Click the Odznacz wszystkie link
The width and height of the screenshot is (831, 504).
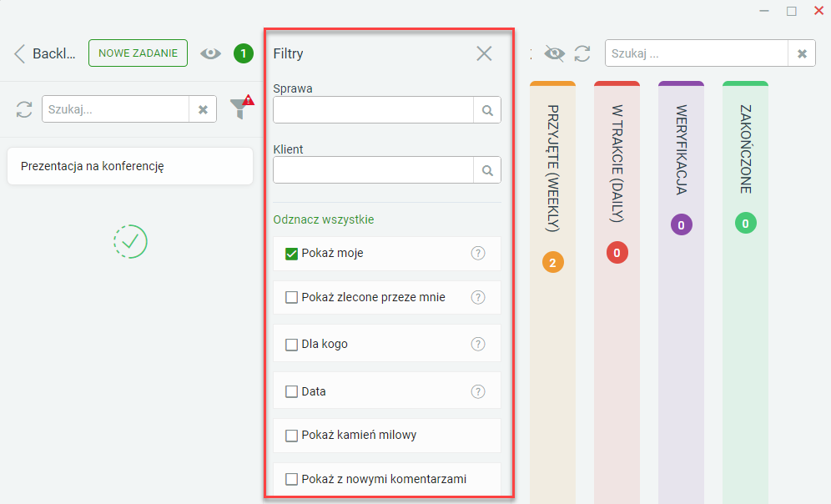click(323, 219)
